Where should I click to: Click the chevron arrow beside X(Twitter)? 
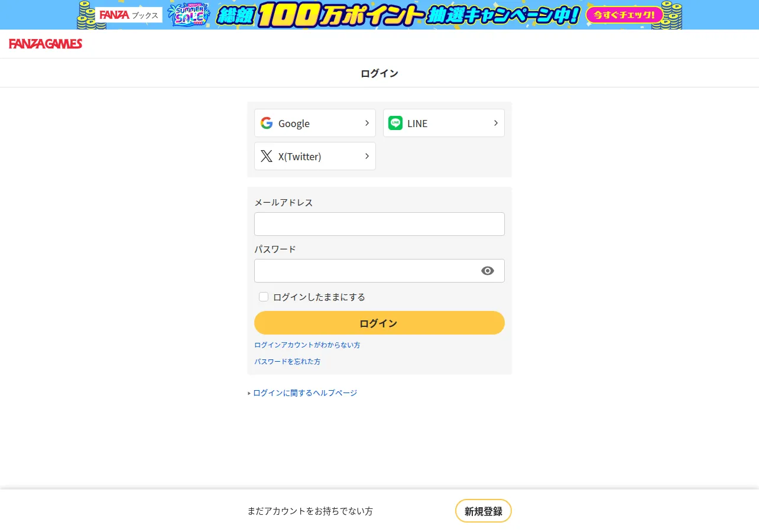[x=367, y=156]
